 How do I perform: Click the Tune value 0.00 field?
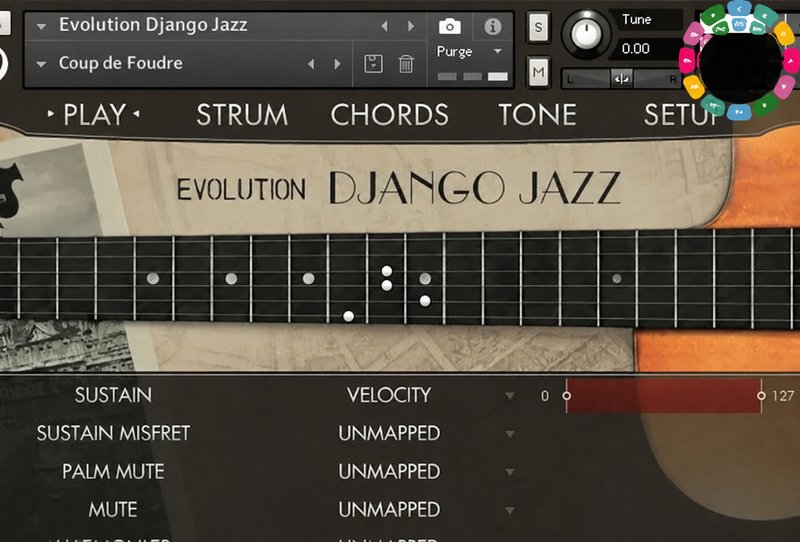point(646,49)
